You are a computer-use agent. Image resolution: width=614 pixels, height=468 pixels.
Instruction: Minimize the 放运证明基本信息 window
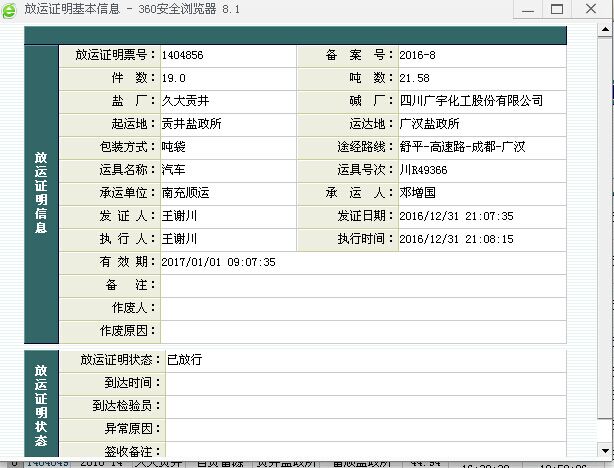pos(530,10)
